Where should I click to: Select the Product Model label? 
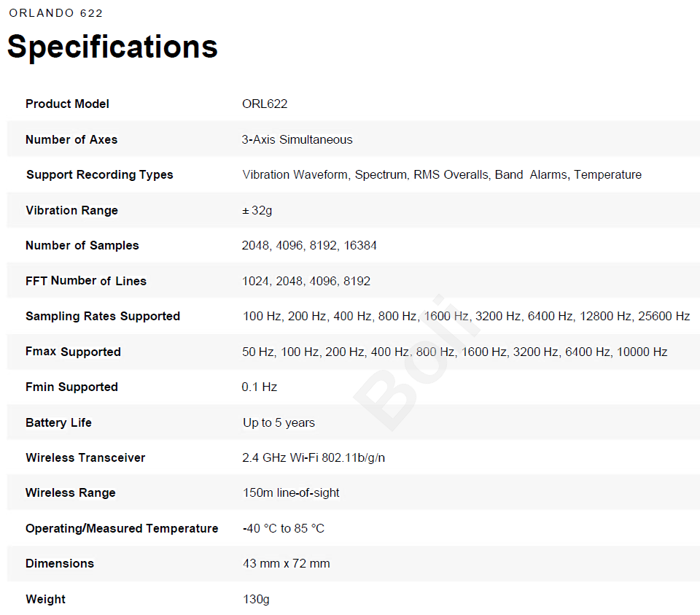(67, 104)
